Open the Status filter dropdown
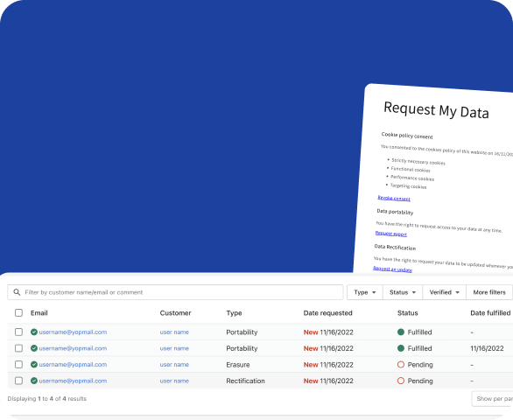This screenshot has height=420, width=513. click(403, 292)
